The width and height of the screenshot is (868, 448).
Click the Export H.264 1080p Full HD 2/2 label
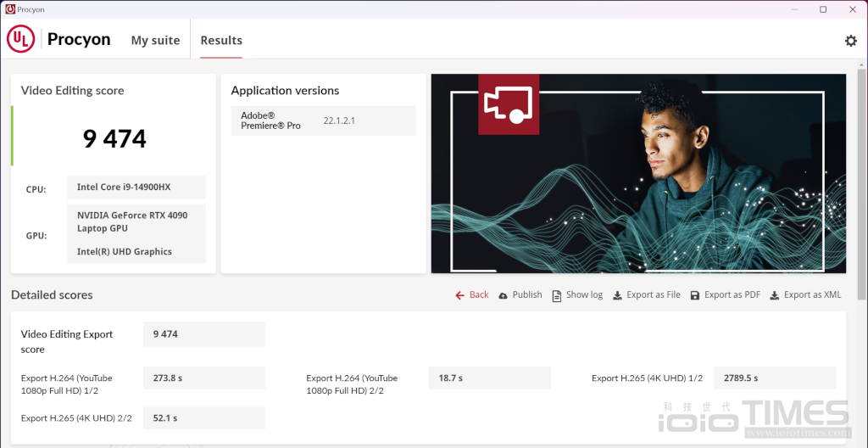click(x=352, y=384)
